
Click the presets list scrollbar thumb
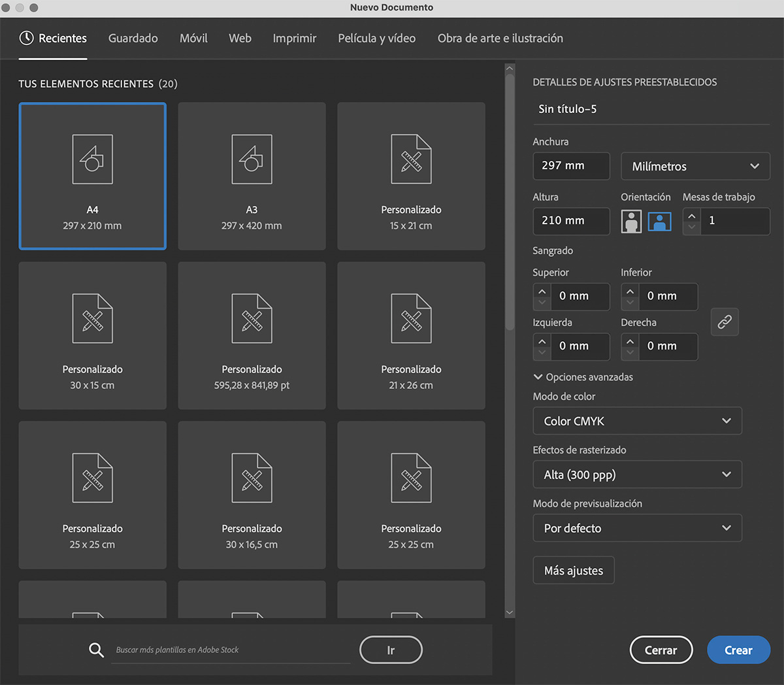(x=510, y=203)
